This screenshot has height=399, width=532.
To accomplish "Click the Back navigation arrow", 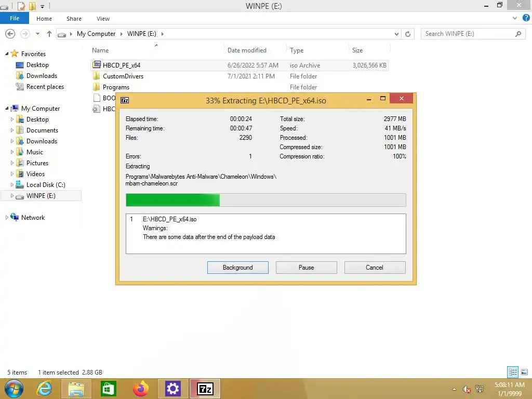I will pyautogui.click(x=10, y=34).
